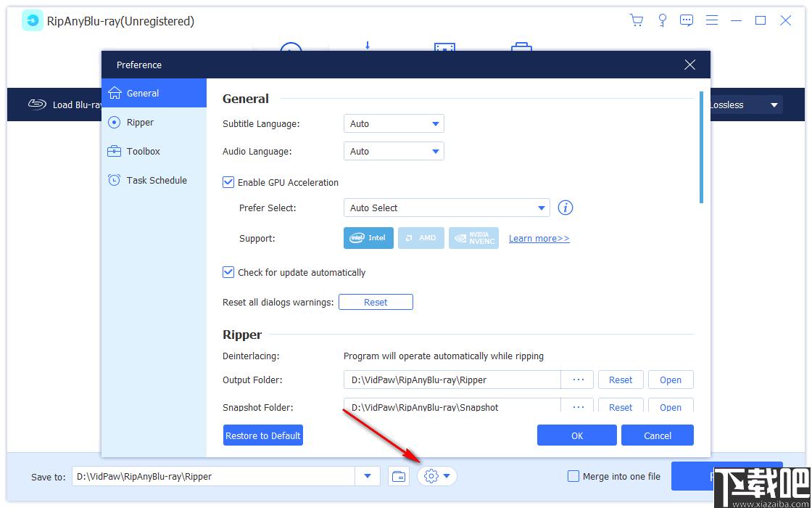Viewport: 812px width, 508px height.
Task: Switch to the Ripper preferences tab
Action: [x=154, y=123]
